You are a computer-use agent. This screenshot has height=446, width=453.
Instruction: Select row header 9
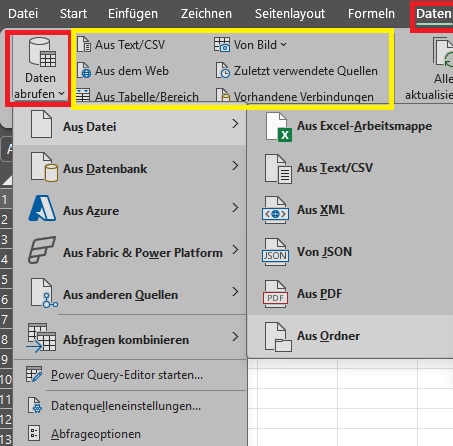tap(5, 359)
